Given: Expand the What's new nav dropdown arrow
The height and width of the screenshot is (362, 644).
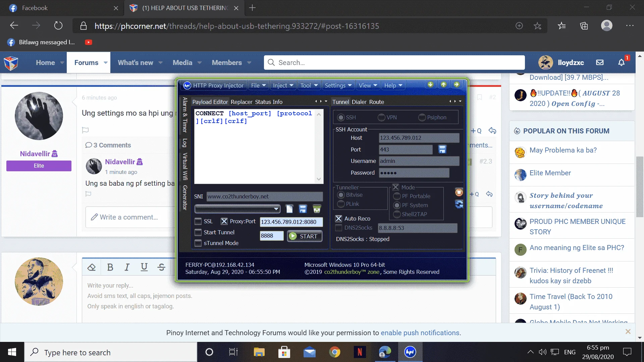Looking at the screenshot, I should [160, 63].
